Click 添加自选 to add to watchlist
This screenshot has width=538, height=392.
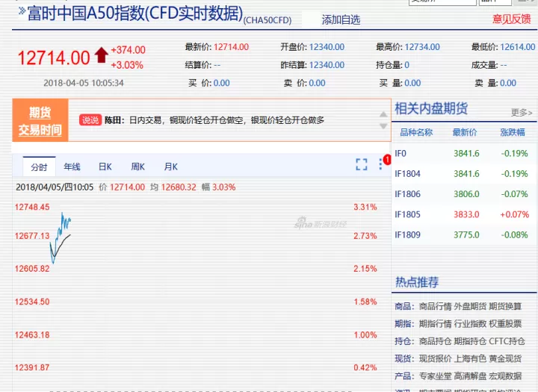coord(341,20)
